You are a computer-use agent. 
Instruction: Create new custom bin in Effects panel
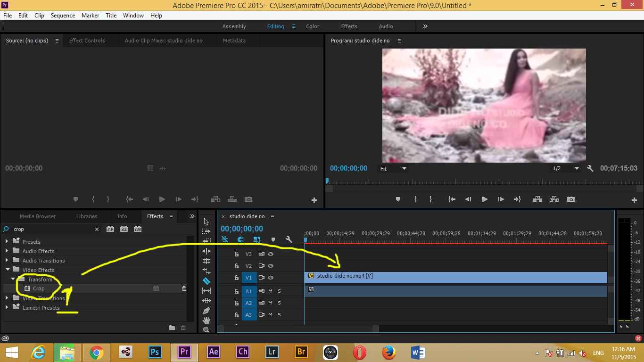172,328
